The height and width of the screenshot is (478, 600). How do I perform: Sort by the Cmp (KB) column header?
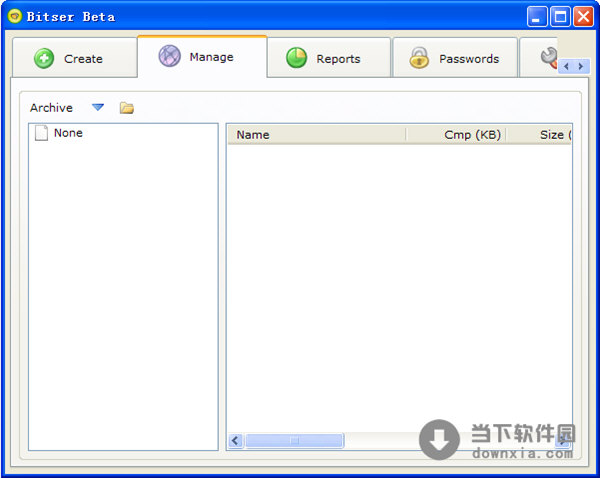[x=456, y=135]
